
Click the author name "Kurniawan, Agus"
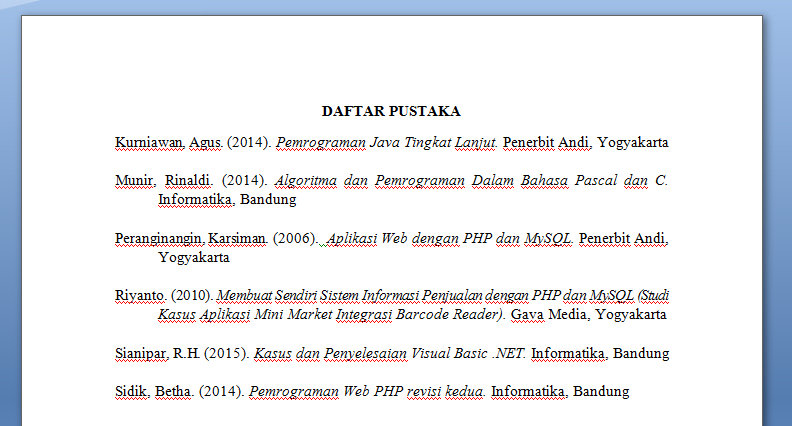pyautogui.click(x=169, y=143)
